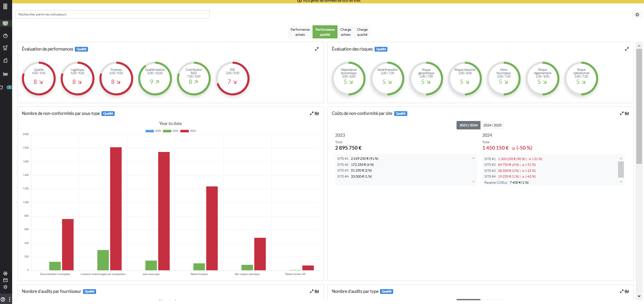Open the Risque géopolitique gauge

click(426, 79)
